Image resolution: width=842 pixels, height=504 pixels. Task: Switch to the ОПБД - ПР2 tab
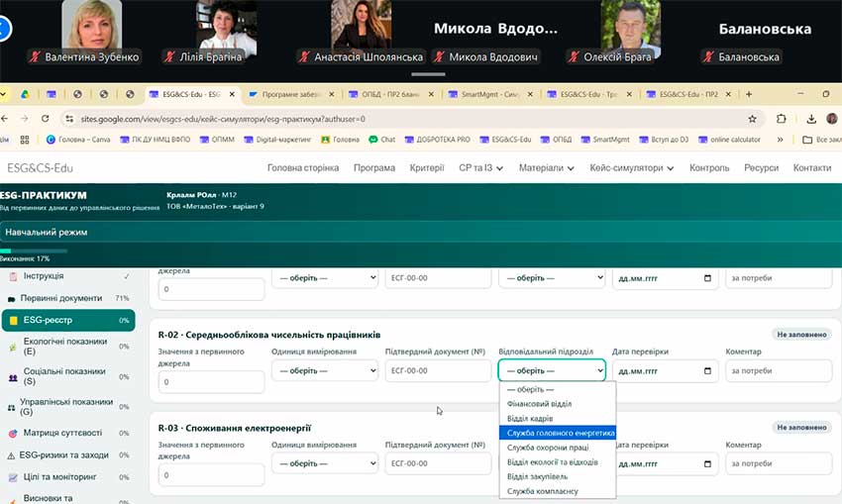[x=390, y=94]
